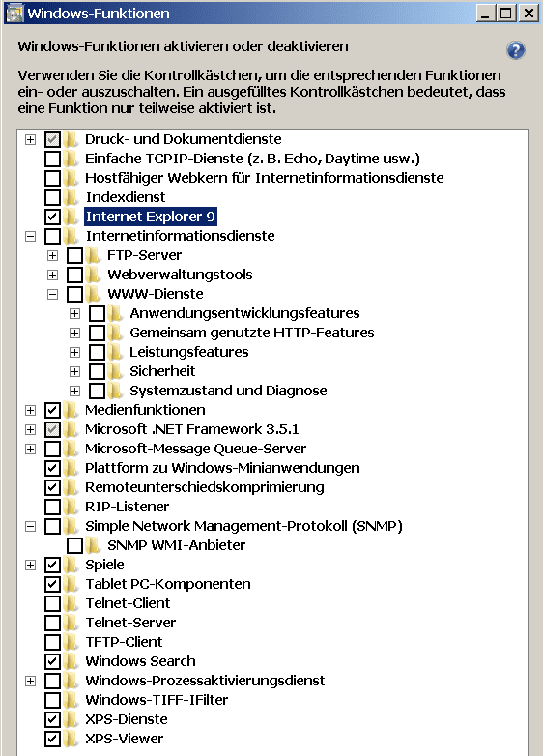Image resolution: width=543 pixels, height=756 pixels.
Task: Expand Gemeinsam genutzte HTTP-Features node
Action: [x=74, y=333]
